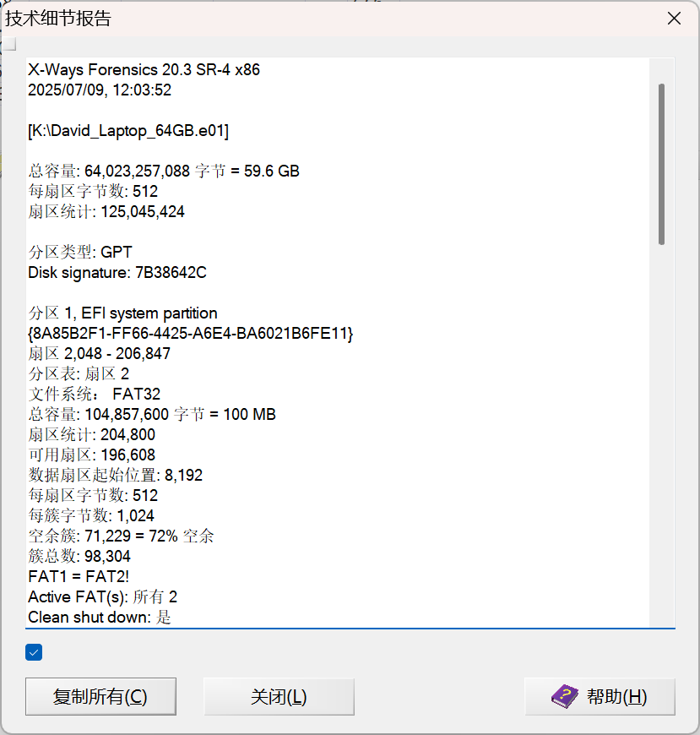Click '空余簇: 71,229 = 72% 空余'
Viewport: 700px width, 735px height.
[x=121, y=536]
